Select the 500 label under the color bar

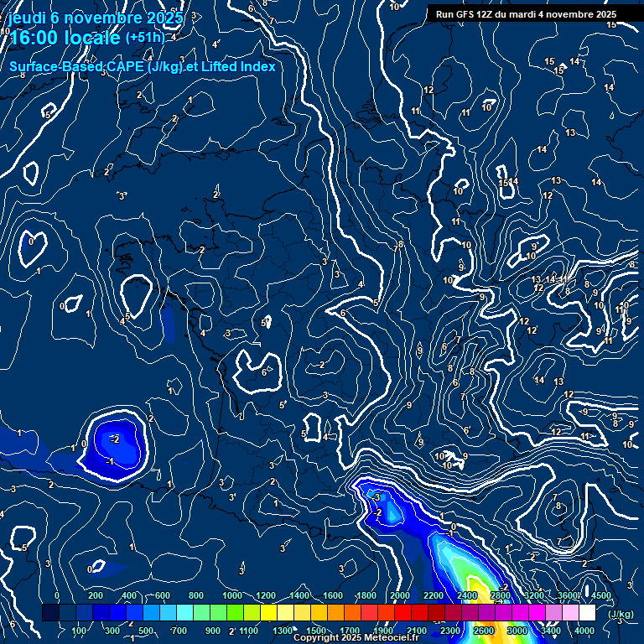146,631
